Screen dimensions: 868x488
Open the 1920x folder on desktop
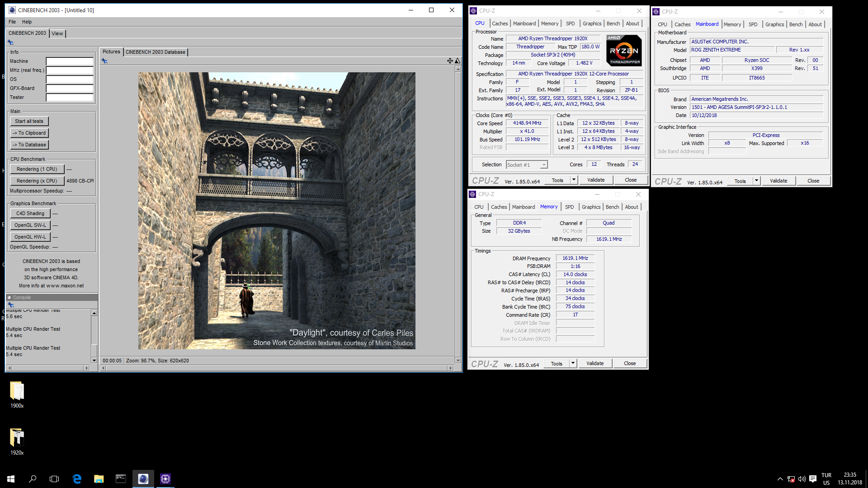(17, 441)
